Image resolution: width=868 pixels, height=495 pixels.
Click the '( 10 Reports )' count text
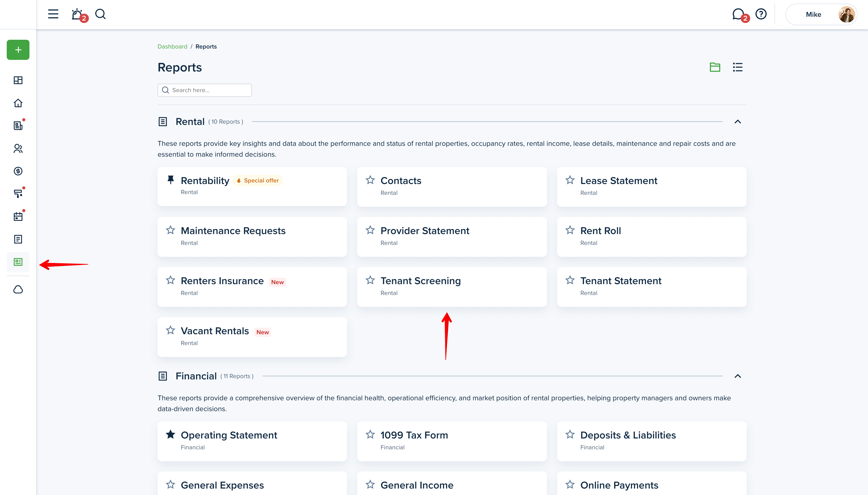click(x=226, y=122)
